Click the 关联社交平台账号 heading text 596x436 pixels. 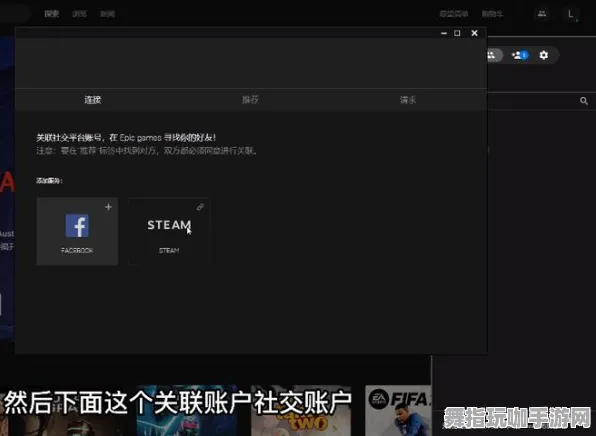[126, 138]
